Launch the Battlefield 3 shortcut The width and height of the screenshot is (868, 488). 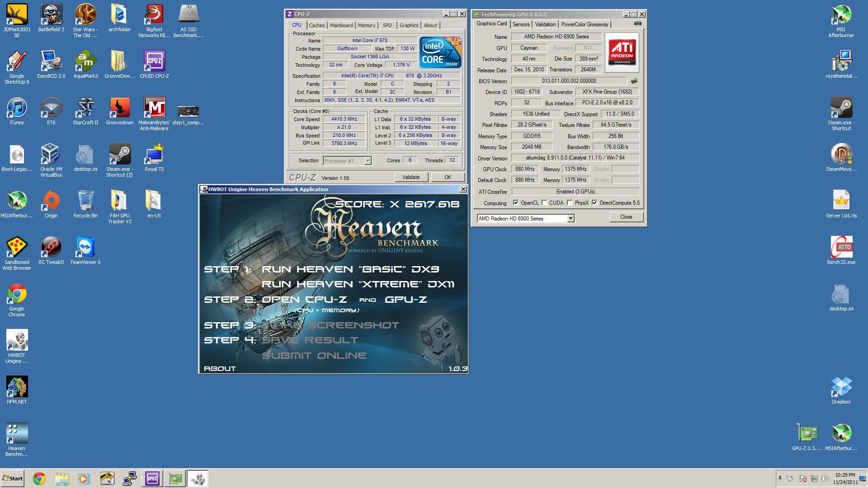click(51, 18)
